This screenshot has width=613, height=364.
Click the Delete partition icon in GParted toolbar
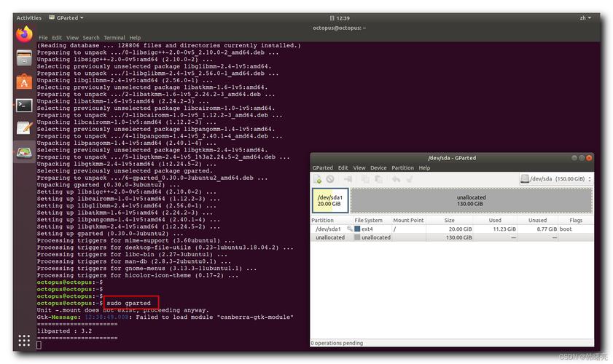330,178
